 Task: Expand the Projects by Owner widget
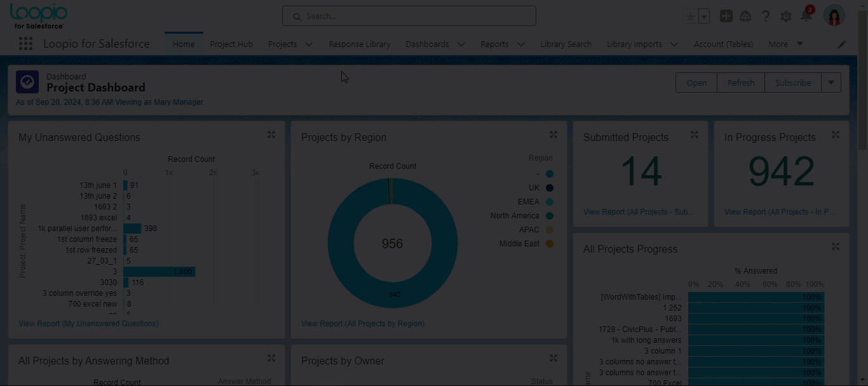point(553,358)
